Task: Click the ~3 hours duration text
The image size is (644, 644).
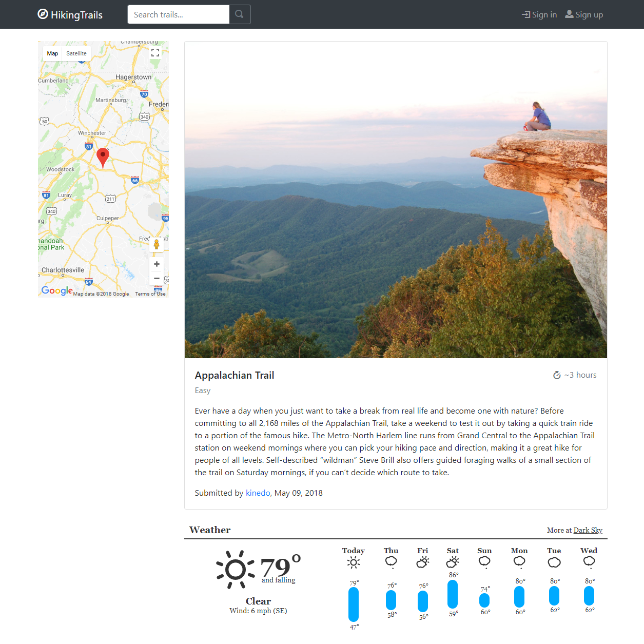Action: coord(580,375)
